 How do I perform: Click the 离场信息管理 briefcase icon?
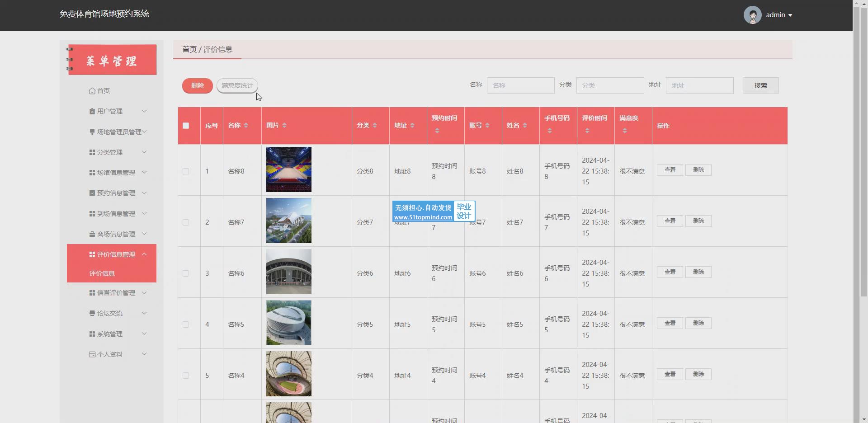tap(92, 234)
